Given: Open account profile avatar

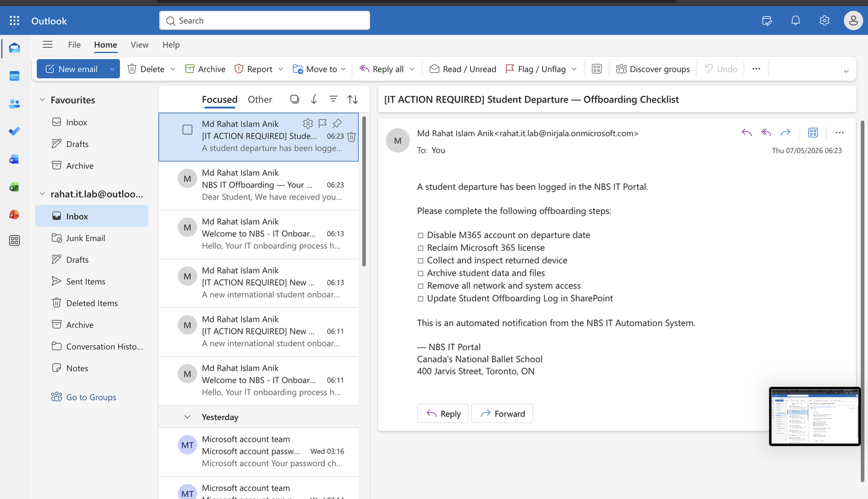Looking at the screenshot, I should pyautogui.click(x=853, y=20).
